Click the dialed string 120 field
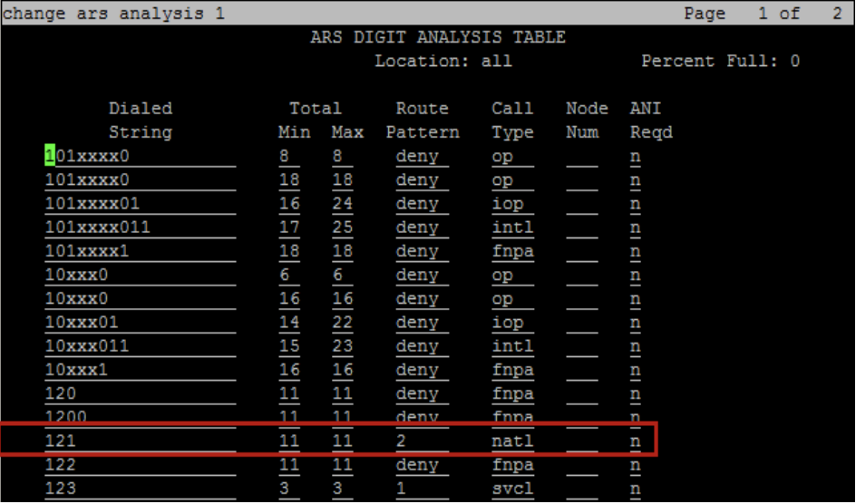Screen dimensions: 856x504 [x=141, y=393]
